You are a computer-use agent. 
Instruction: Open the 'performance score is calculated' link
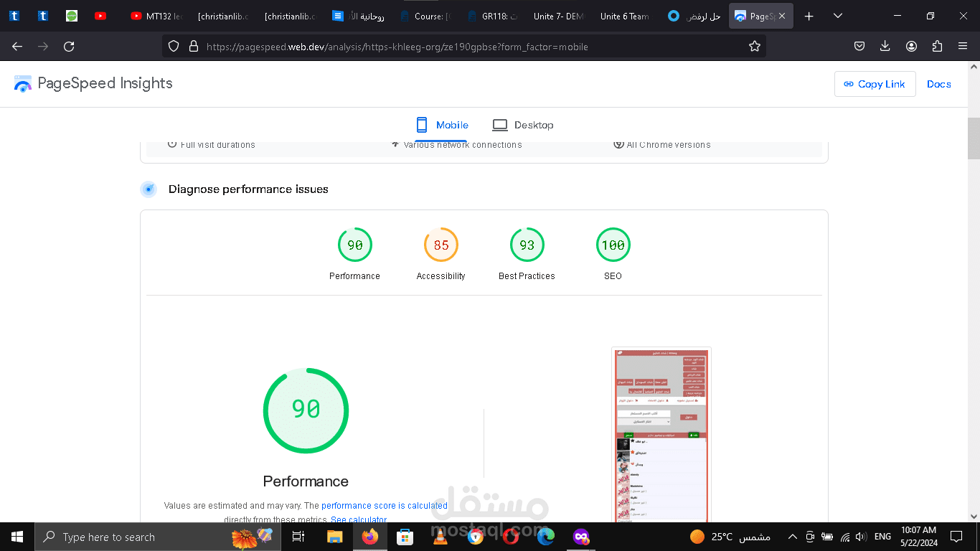(x=385, y=506)
